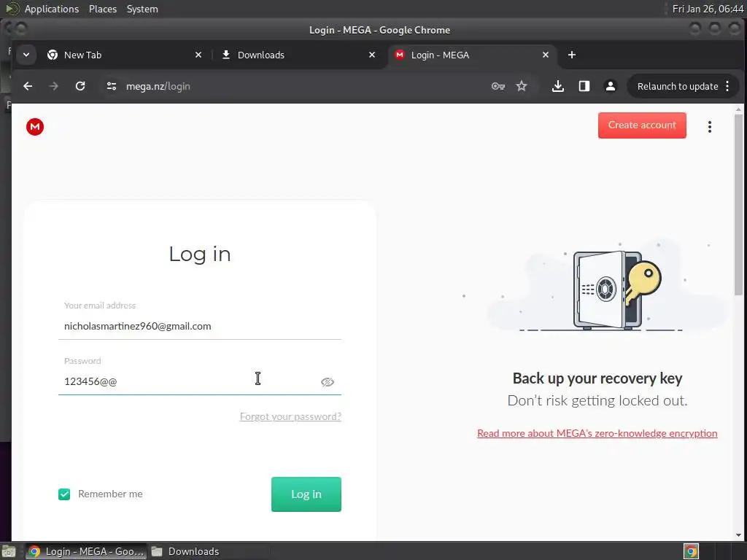This screenshot has width=747, height=560.
Task: Open zero-knowledge encryption link
Action: tap(597, 433)
